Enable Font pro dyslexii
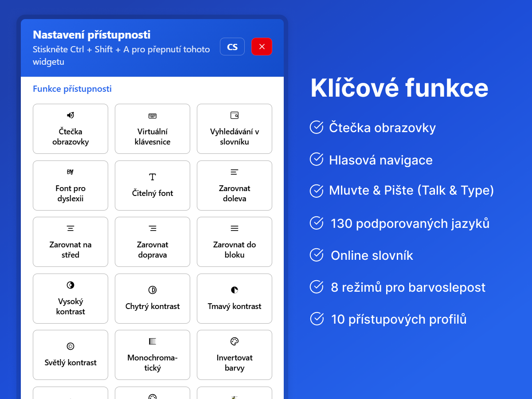 point(70,185)
